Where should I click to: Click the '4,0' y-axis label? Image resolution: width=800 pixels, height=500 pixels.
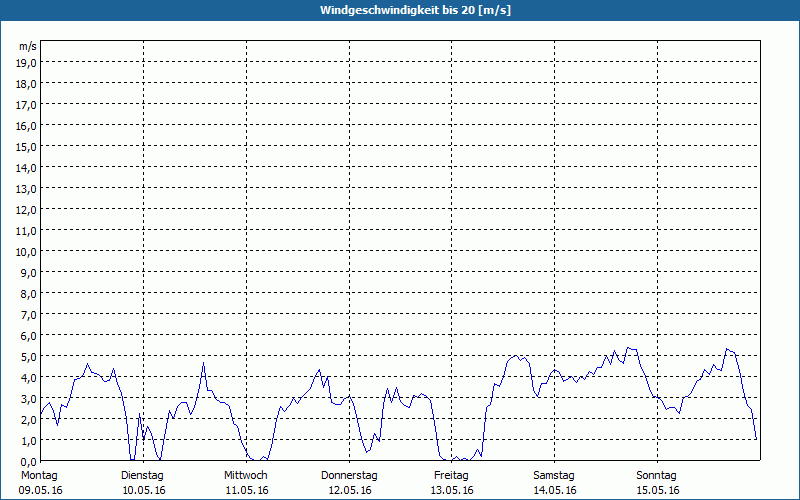coord(28,378)
